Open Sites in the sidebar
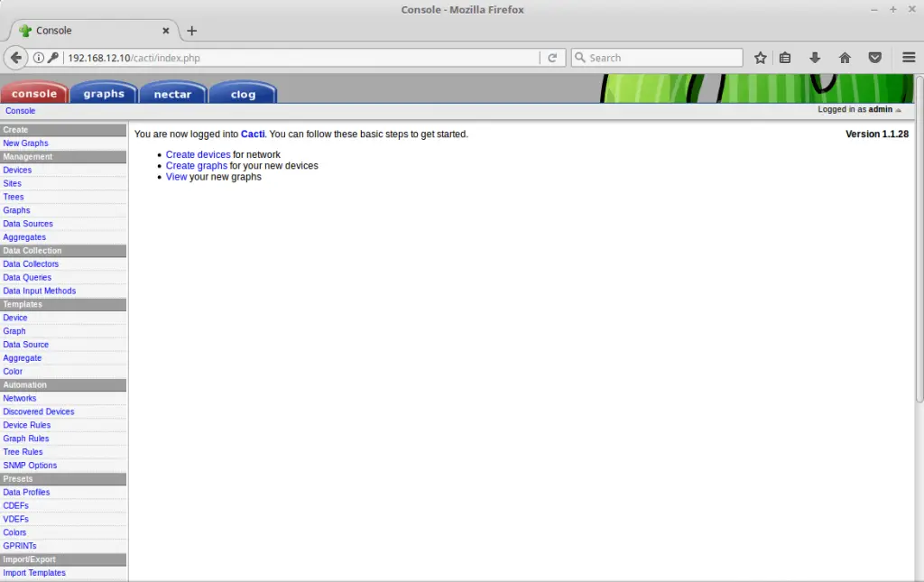Image resolution: width=924 pixels, height=582 pixels. coord(12,183)
